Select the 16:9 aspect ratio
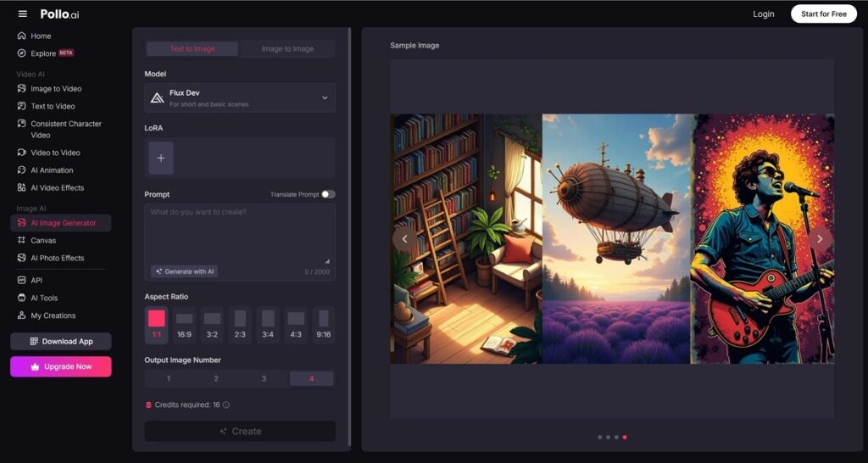The image size is (868, 463). 184,324
